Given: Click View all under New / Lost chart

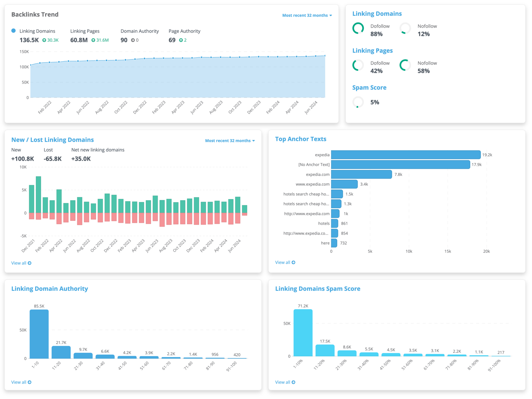Looking at the screenshot, I should click(x=21, y=263).
